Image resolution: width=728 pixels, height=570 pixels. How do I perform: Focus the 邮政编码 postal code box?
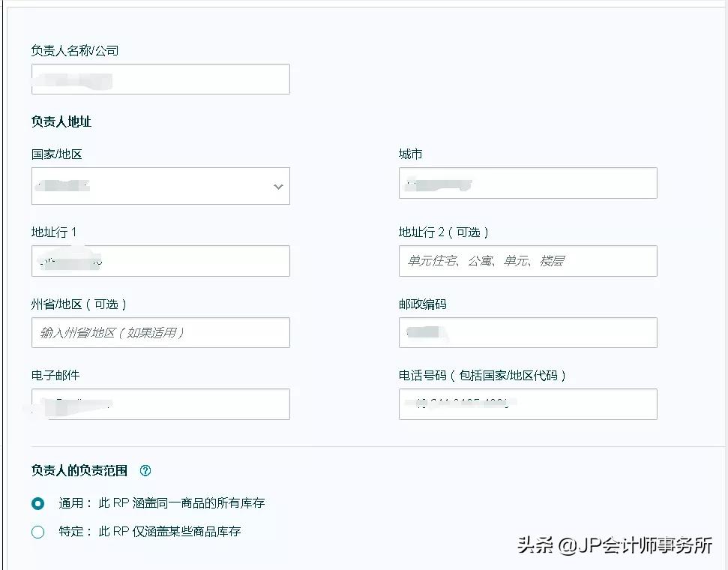pyautogui.click(x=528, y=332)
